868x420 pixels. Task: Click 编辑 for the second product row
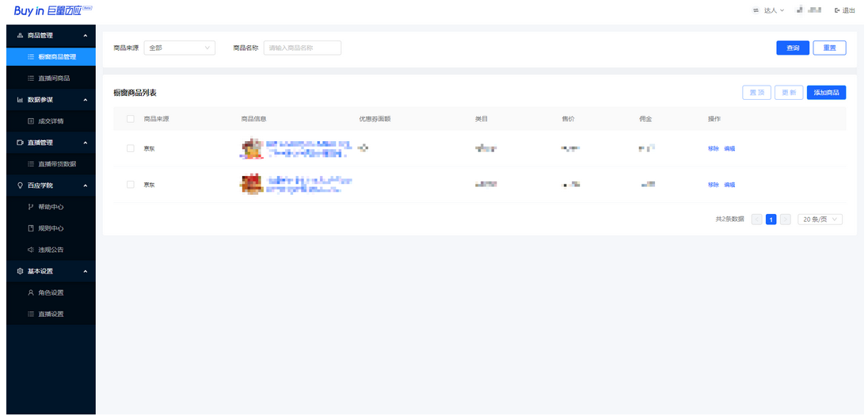tap(729, 185)
